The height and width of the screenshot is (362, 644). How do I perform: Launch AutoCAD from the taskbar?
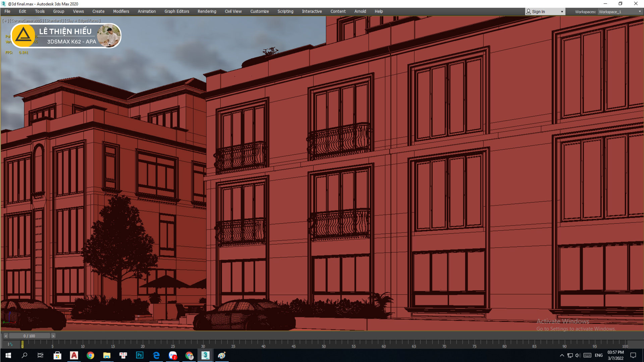(x=74, y=355)
